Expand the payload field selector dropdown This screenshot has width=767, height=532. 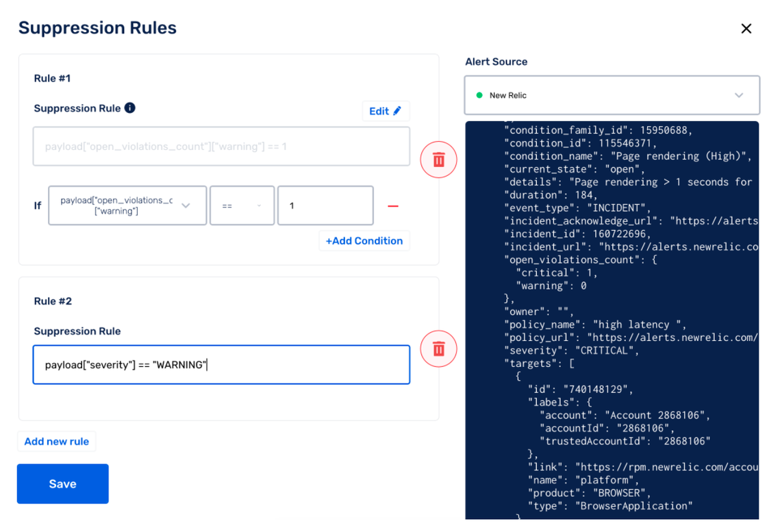(x=127, y=205)
